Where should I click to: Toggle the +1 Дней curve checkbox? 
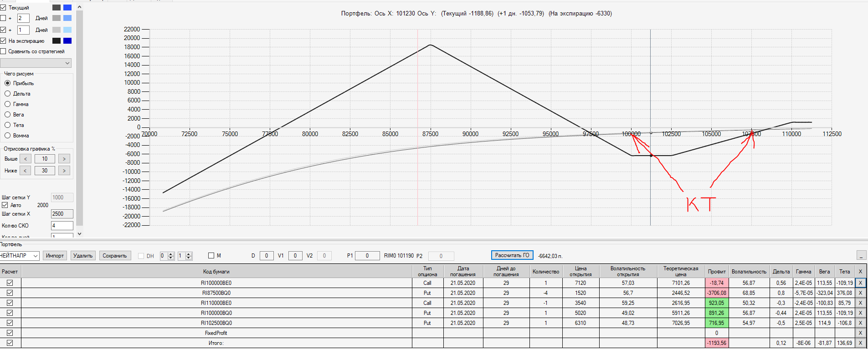click(x=3, y=30)
